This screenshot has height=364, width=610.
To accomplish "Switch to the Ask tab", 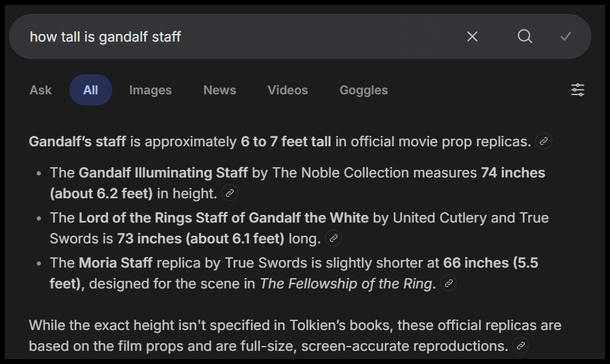I will coord(41,90).
